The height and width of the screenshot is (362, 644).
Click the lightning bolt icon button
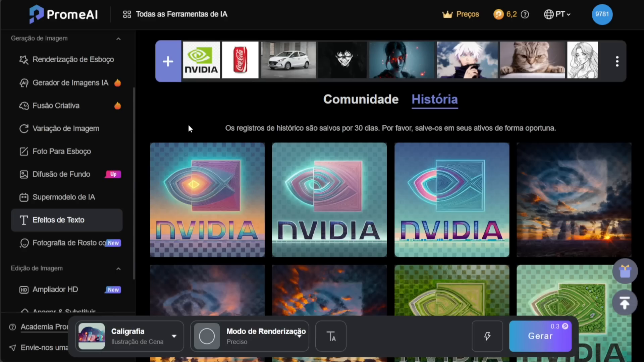(487, 336)
